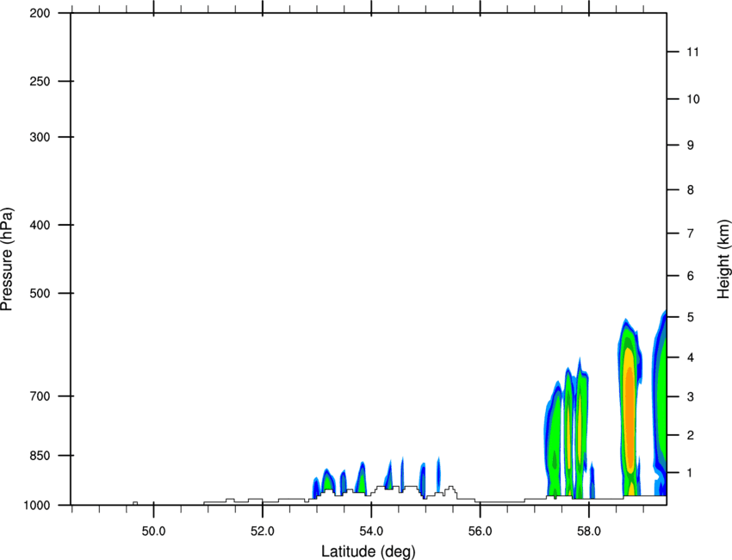Click the 54.0 latitude tick label
This screenshot has height=560, width=732.
pos(371,532)
